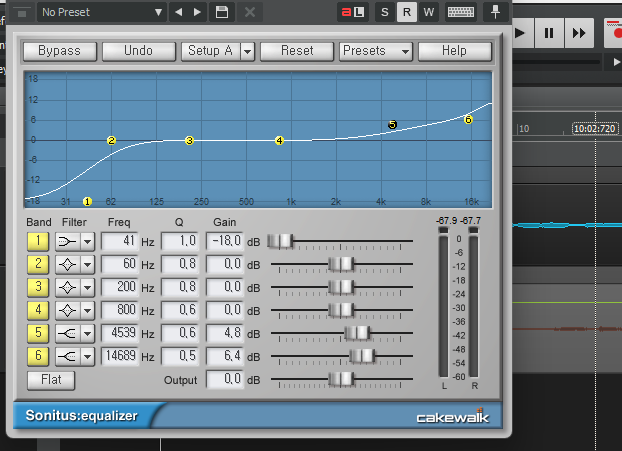Screen dimensions: 622x451
Task: Open band 1 filter type dropdown arrow
Action: click(87, 241)
